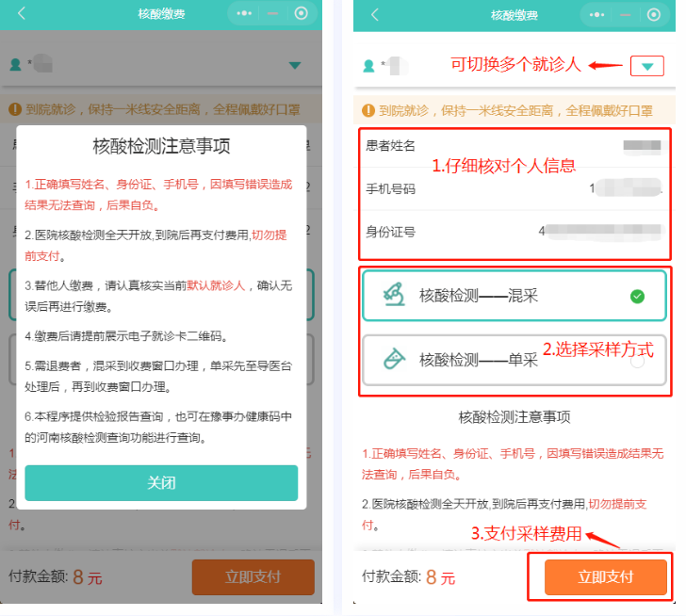Image resolution: width=686 pixels, height=616 pixels.
Task: Click the 手机号码 row
Action: tap(514, 188)
